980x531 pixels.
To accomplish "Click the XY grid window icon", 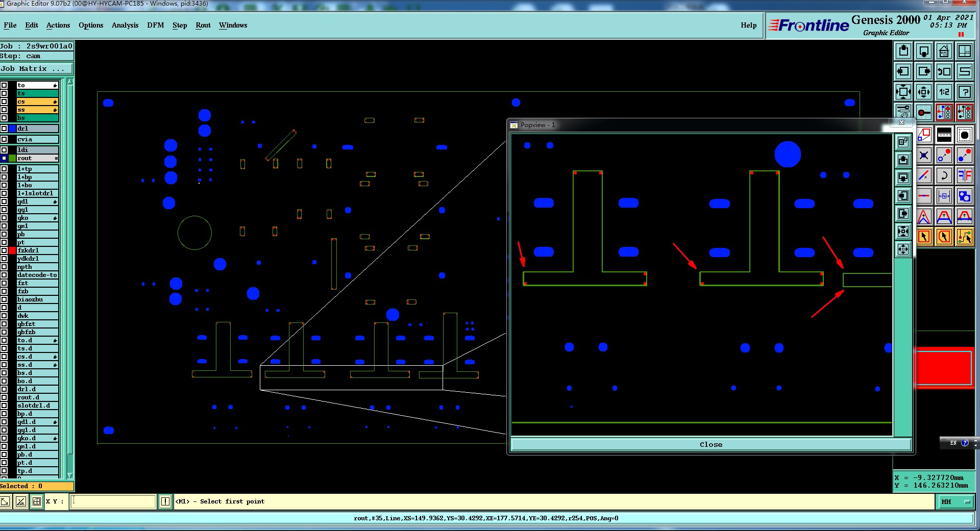I will click(965, 51).
